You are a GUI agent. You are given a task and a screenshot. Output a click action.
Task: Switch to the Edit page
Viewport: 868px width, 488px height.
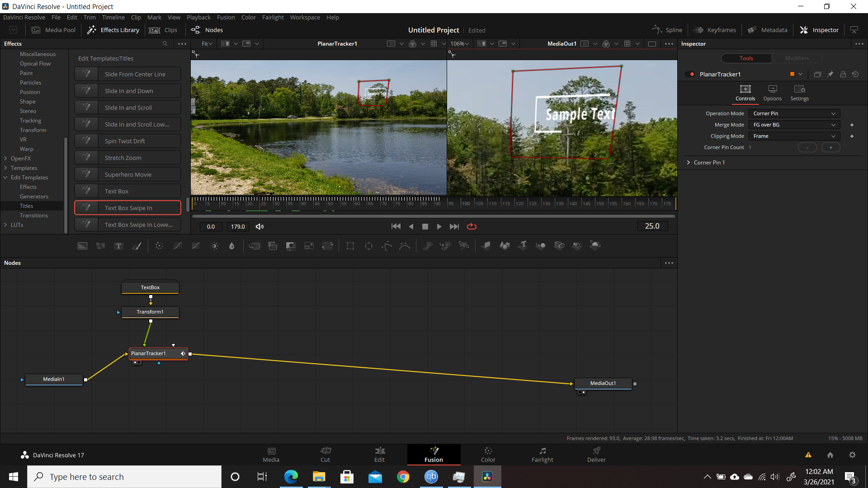coord(379,455)
